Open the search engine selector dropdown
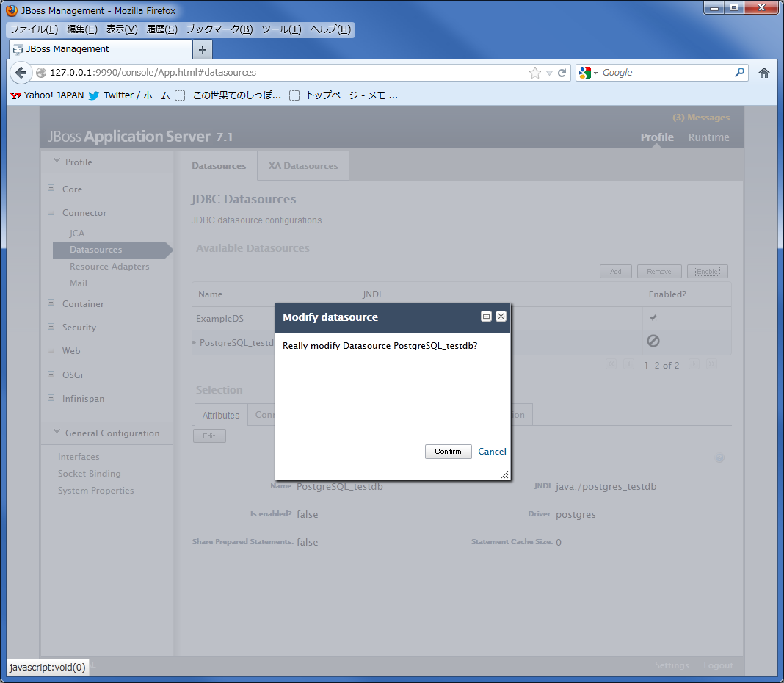This screenshot has height=683, width=784. (x=589, y=73)
